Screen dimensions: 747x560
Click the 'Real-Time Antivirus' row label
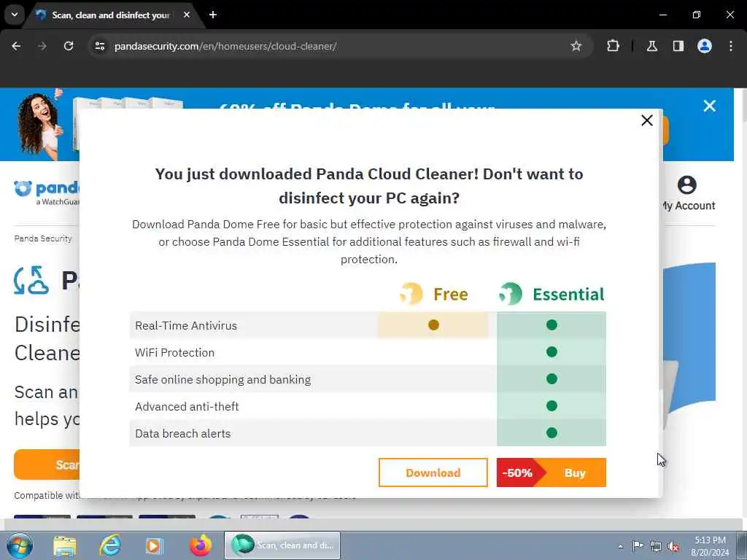[186, 326]
